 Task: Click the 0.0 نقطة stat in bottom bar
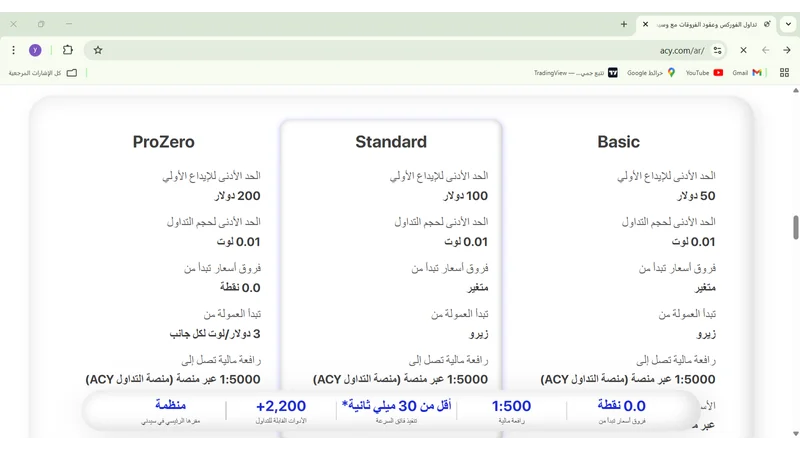click(621, 406)
